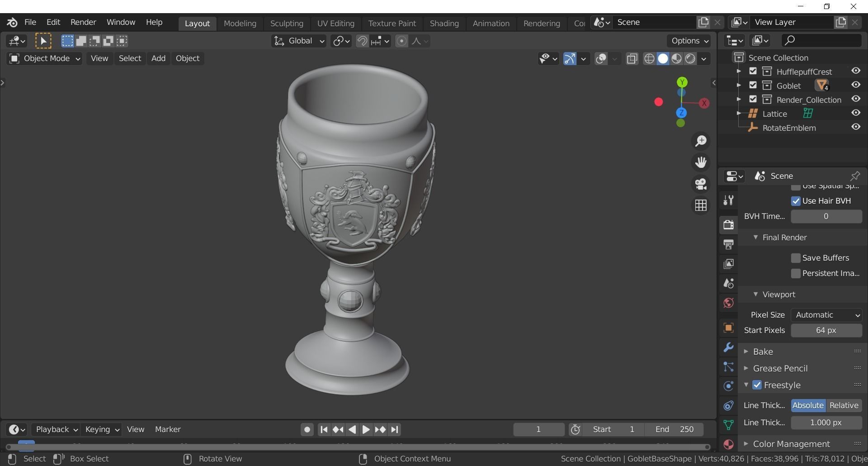The height and width of the screenshot is (466, 868).
Task: Open the snapping magnet icon
Action: (362, 41)
